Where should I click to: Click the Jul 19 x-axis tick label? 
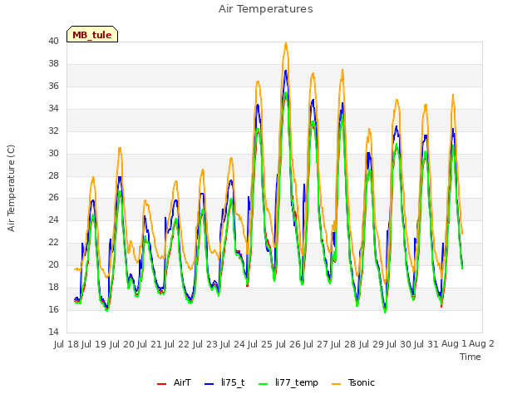point(94,344)
